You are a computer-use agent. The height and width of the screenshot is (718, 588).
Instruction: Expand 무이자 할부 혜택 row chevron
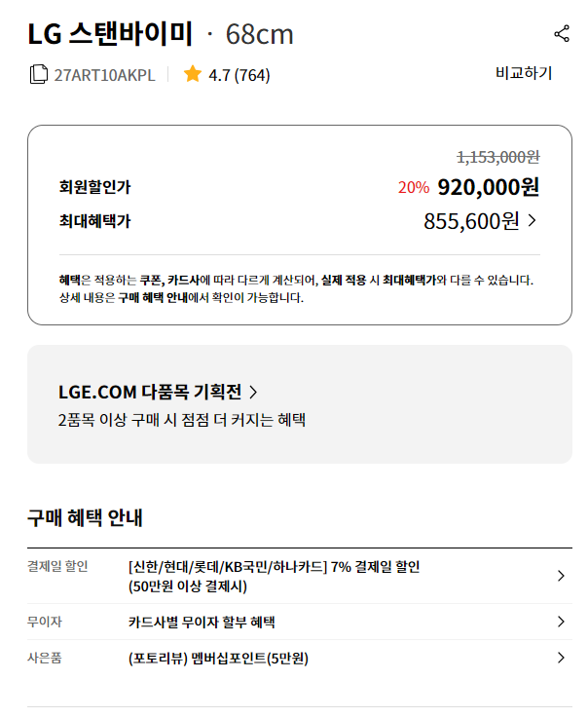coord(561,622)
